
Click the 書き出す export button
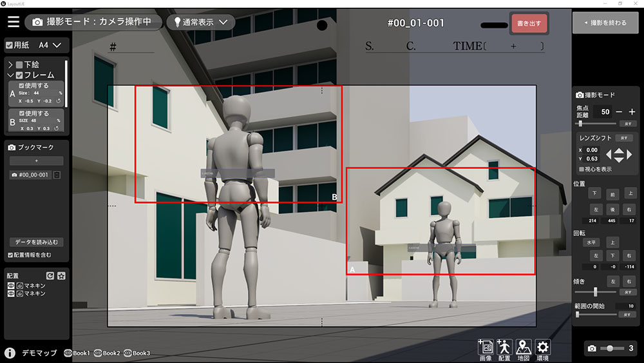pyautogui.click(x=529, y=24)
